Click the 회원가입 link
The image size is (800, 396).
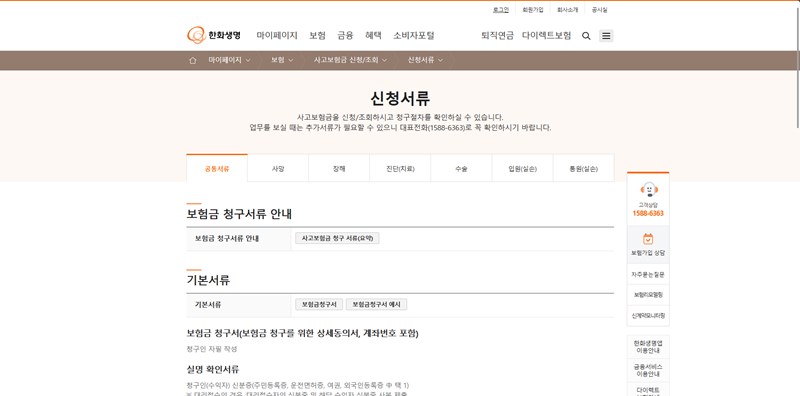[533, 10]
